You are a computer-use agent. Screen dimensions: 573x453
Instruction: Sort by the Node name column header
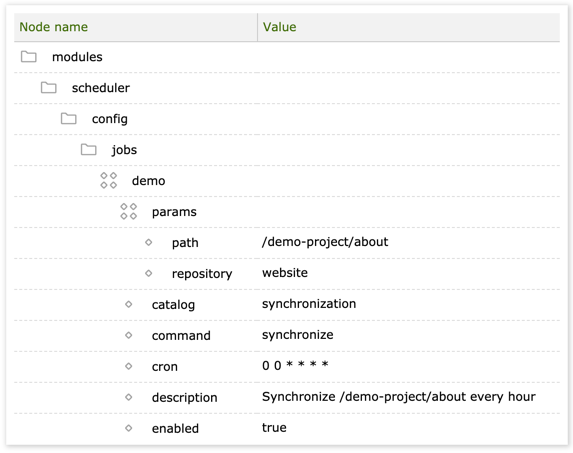point(136,27)
